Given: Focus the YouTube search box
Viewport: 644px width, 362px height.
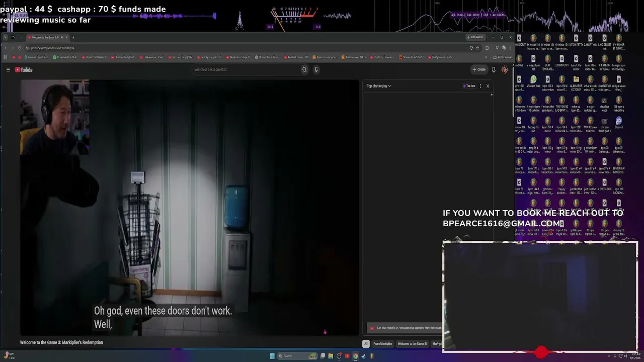Looking at the screenshot, I should coord(247,70).
